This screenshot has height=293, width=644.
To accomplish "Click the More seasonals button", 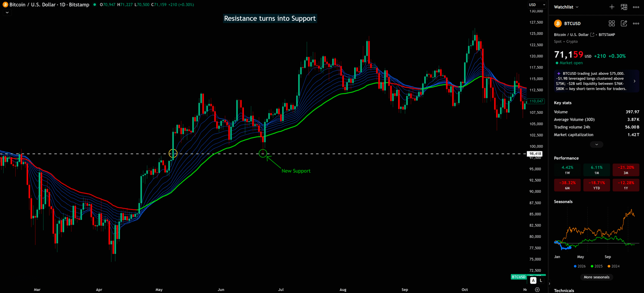I will pos(597,277).
